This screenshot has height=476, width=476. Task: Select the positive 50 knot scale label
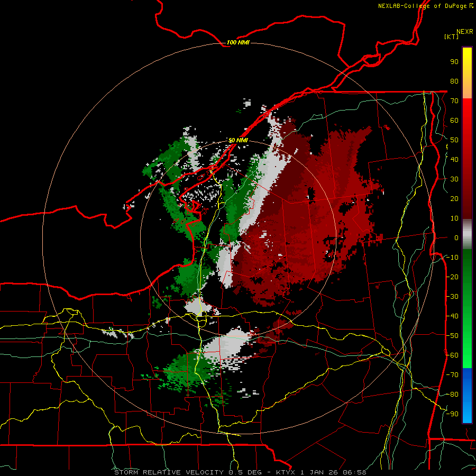point(454,140)
